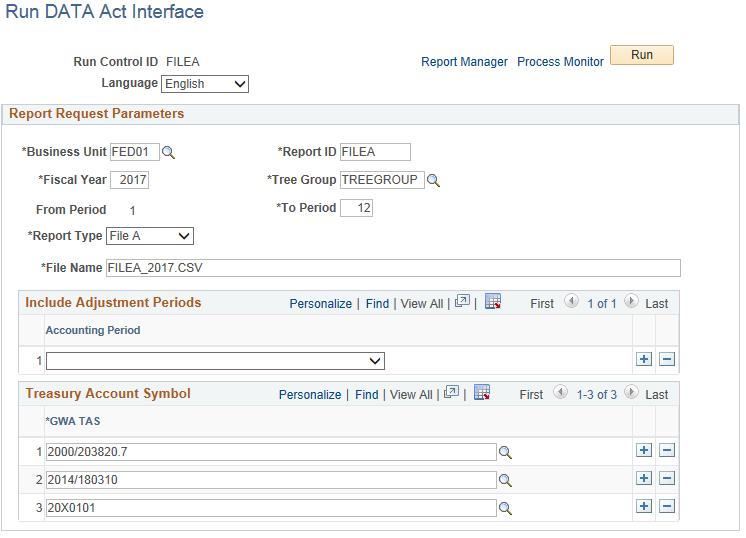The height and width of the screenshot is (538, 746).
Task: Find in Treasury Account Symbol grid
Action: [366, 395]
